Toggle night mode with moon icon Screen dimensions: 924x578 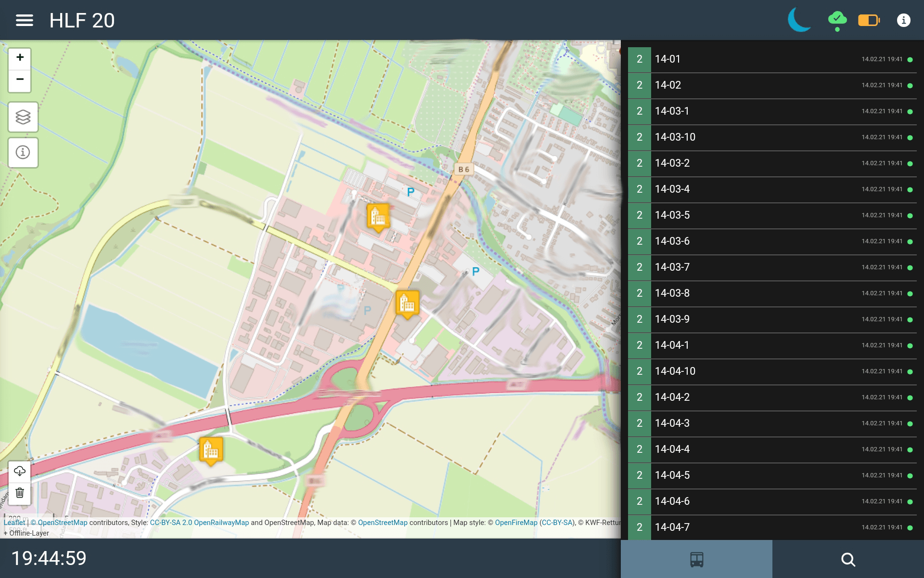click(x=799, y=20)
